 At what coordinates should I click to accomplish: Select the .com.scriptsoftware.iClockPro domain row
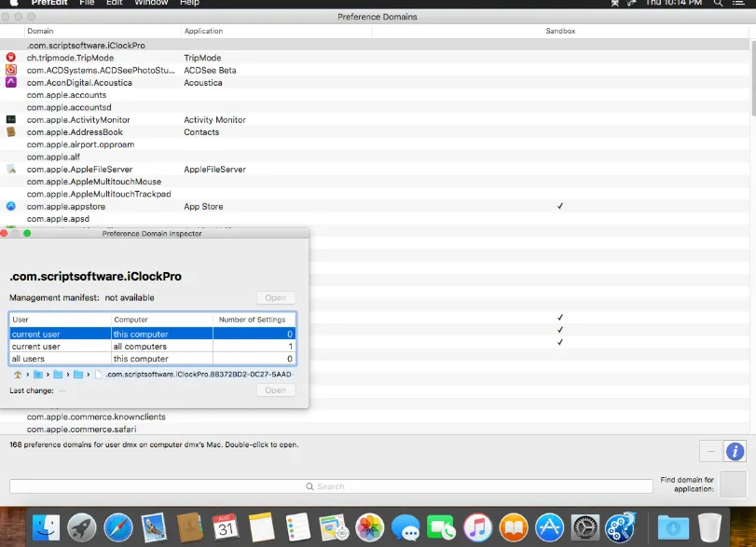(375, 46)
